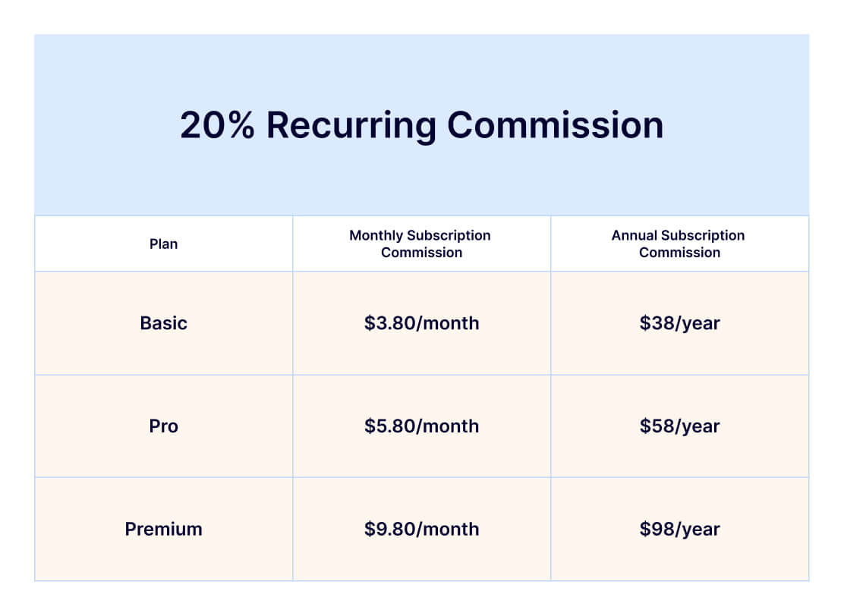Viewport: 844px width, 616px height.
Task: Click "Commission" beneath the Annual Subscription header
Action: pos(679,253)
